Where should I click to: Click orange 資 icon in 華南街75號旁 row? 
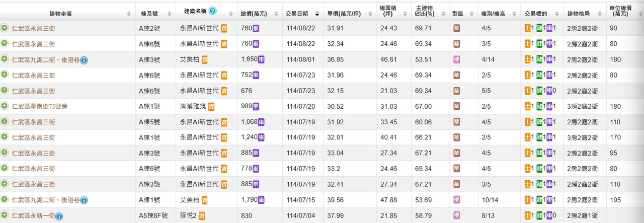click(211, 107)
